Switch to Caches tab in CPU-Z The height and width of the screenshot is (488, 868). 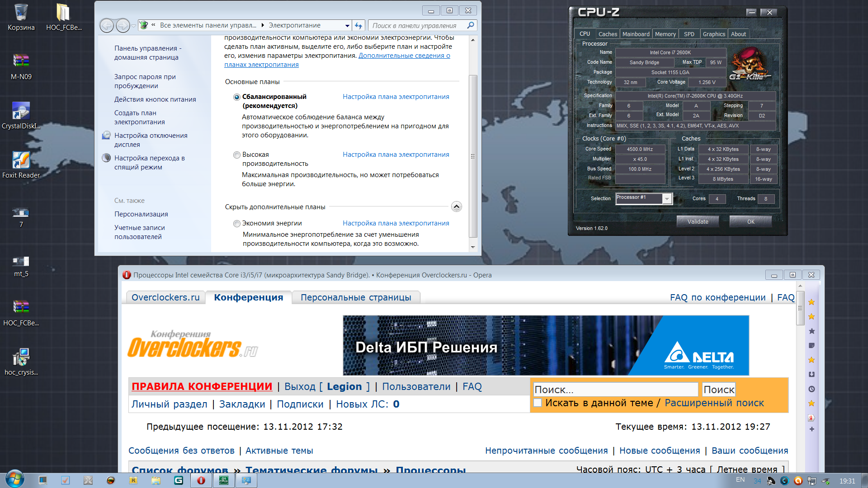608,34
